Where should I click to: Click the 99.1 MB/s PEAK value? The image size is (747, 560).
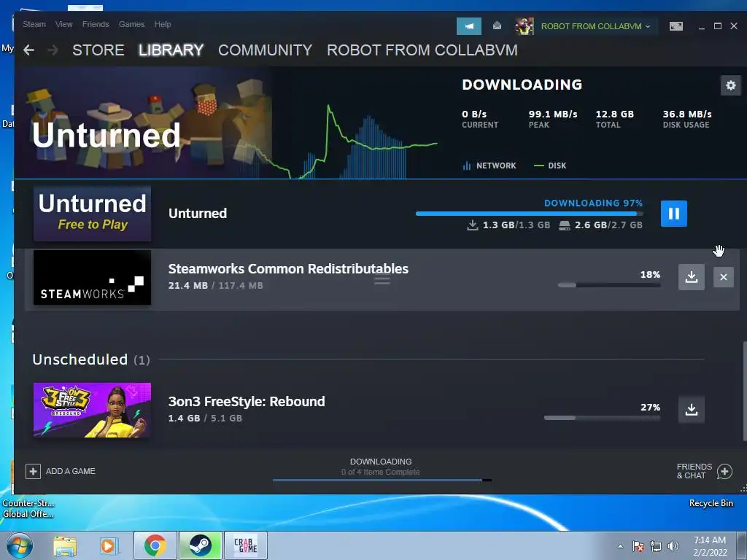(x=553, y=114)
